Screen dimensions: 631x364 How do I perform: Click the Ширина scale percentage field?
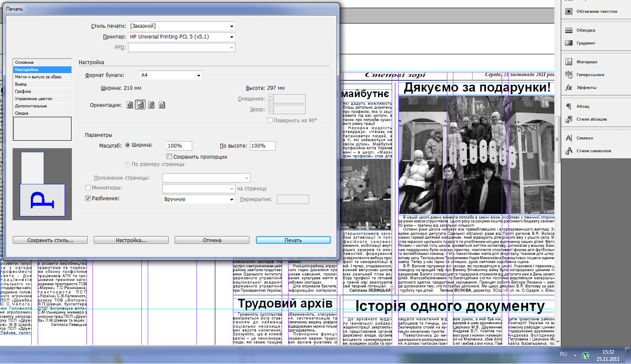tap(179, 146)
